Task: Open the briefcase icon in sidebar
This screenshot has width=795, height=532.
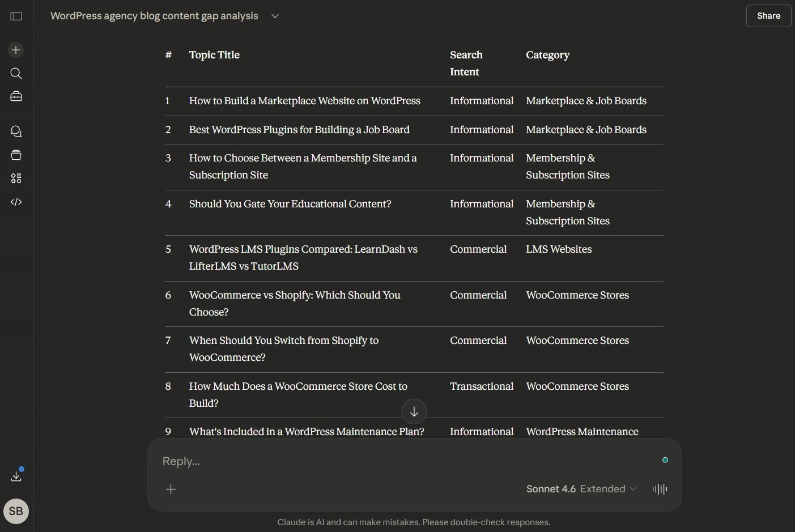Action: point(16,96)
